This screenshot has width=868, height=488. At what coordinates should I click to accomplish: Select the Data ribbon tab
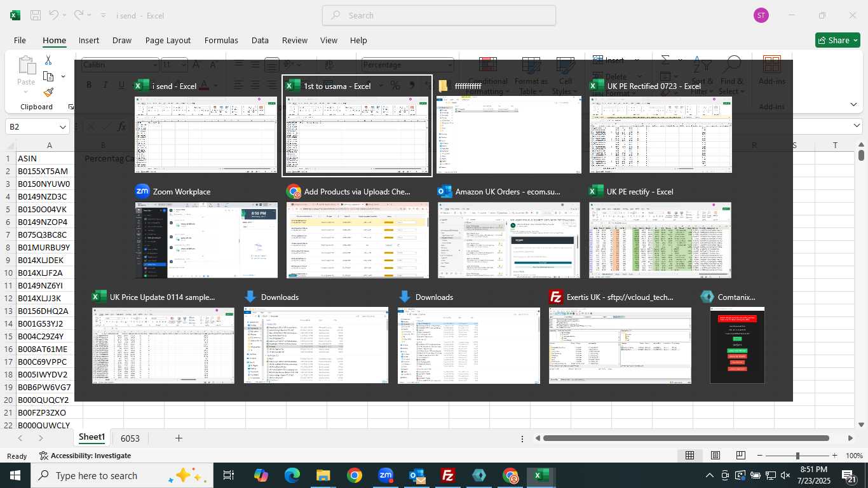pyautogui.click(x=260, y=40)
